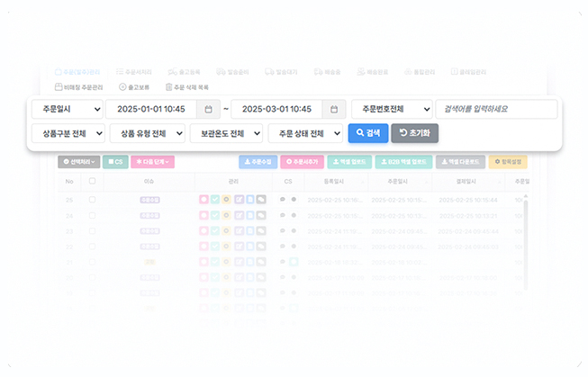Viewport: 588px width, 377px height.
Task: Click the gray chat icon in row 25
Action: pos(261,200)
